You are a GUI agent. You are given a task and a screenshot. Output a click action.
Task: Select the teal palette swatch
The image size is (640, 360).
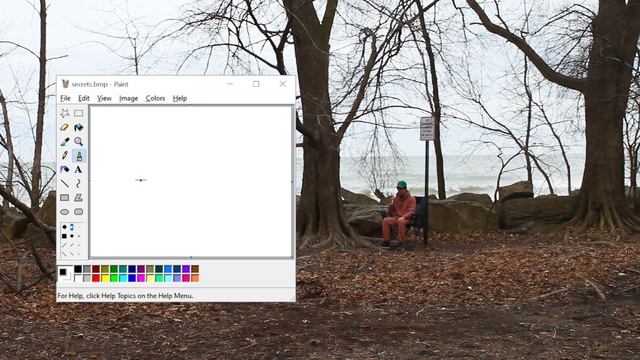pyautogui.click(x=123, y=269)
